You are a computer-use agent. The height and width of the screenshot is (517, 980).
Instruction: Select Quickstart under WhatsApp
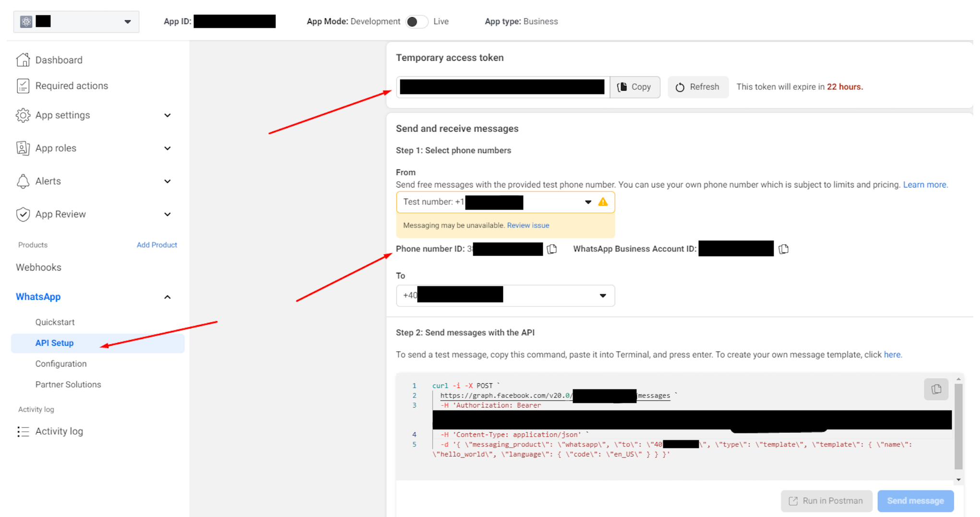pyautogui.click(x=55, y=322)
